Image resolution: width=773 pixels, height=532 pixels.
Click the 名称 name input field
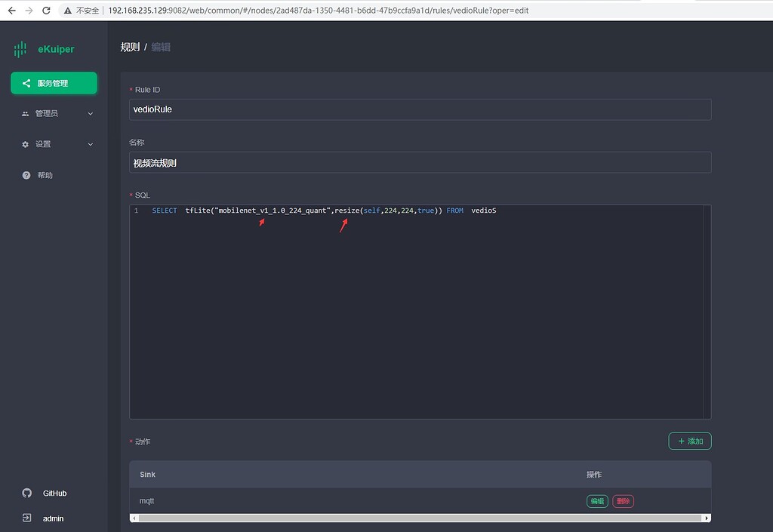tap(420, 162)
